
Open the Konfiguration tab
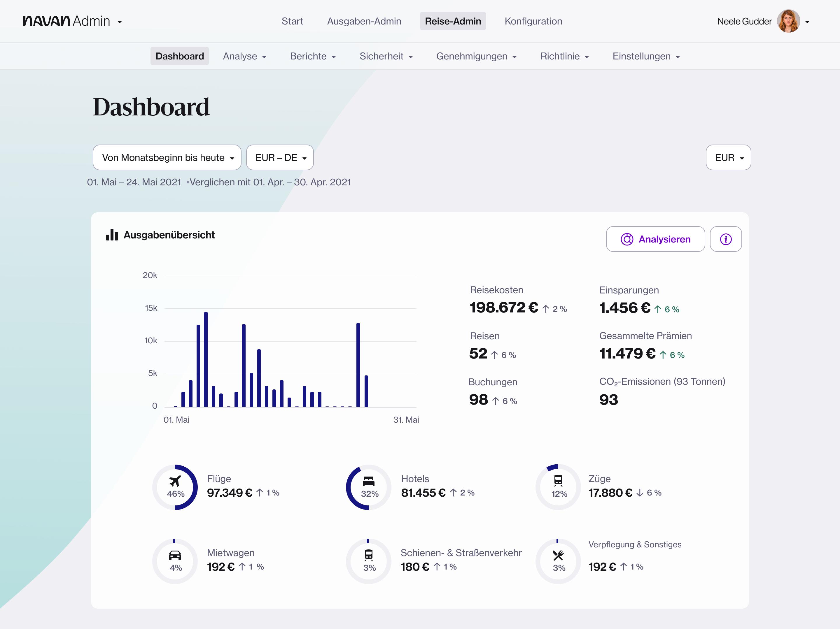[x=533, y=21]
